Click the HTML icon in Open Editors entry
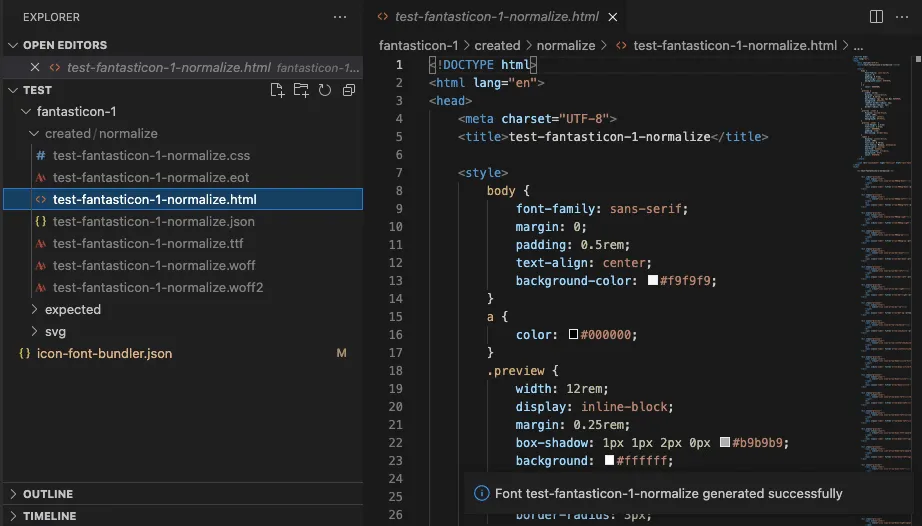The height and width of the screenshot is (526, 922). tap(55, 68)
